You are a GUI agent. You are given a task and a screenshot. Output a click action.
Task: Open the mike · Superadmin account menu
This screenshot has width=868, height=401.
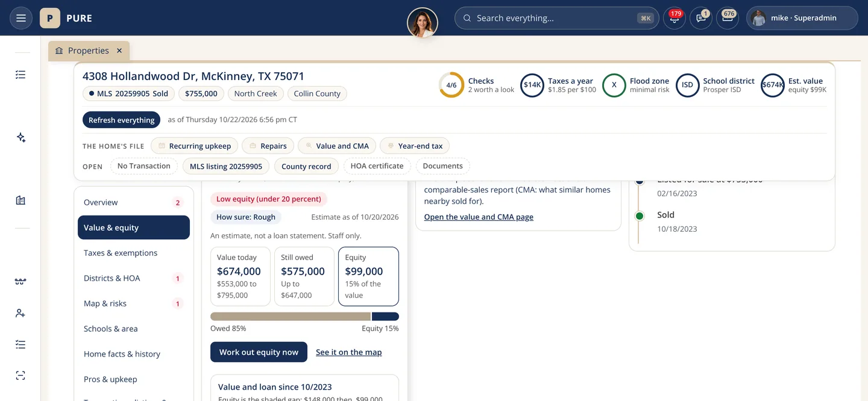(802, 18)
